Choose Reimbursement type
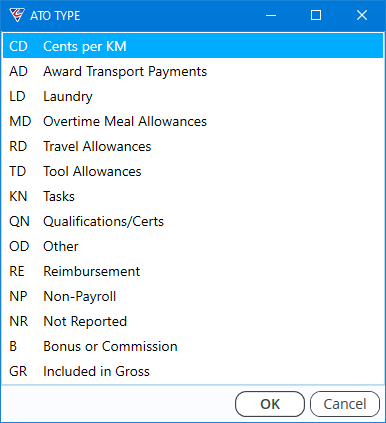 coord(193,271)
